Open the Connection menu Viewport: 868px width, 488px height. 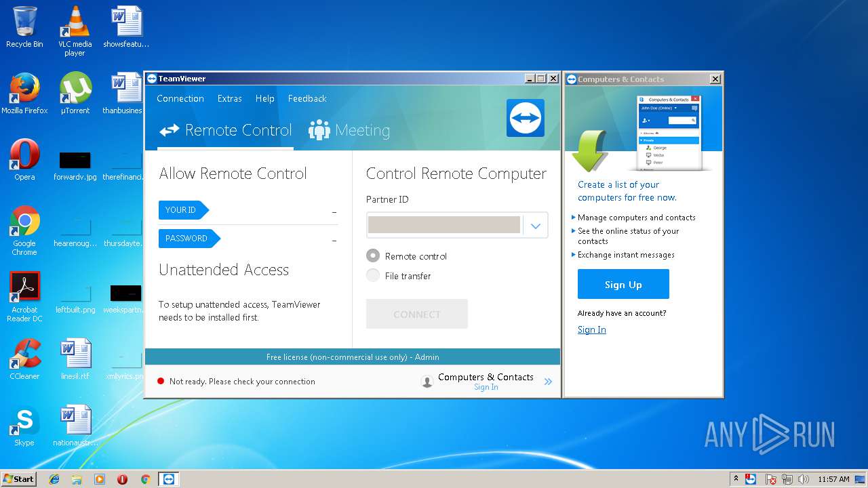pos(180,99)
